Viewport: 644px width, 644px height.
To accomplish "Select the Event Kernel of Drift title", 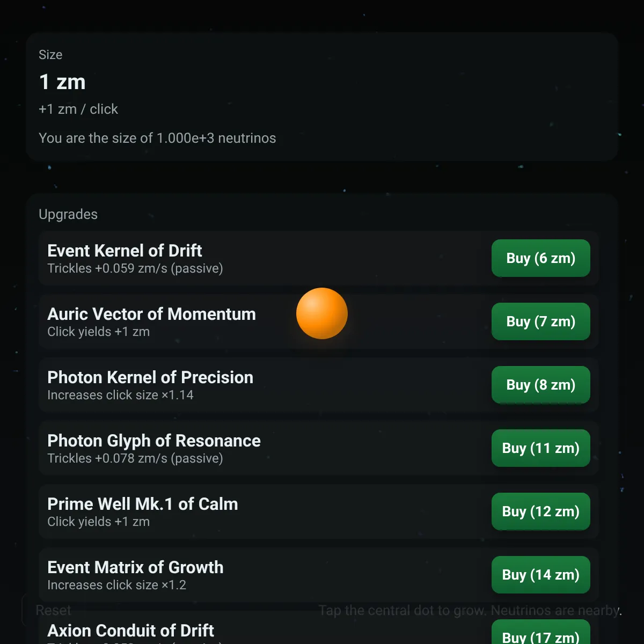I will click(125, 251).
